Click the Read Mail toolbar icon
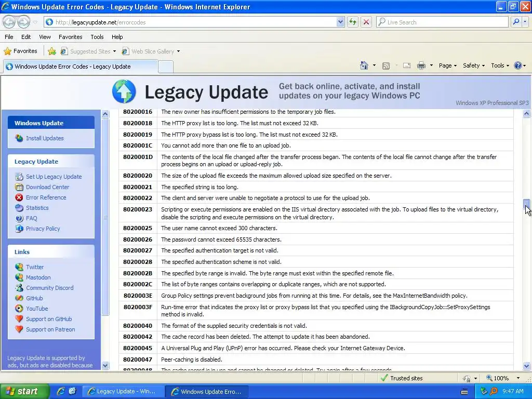This screenshot has height=399, width=532. tap(407, 65)
